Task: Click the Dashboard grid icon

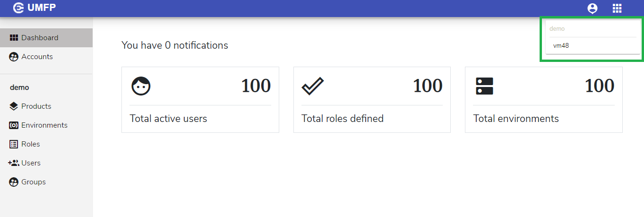Action: click(14, 38)
